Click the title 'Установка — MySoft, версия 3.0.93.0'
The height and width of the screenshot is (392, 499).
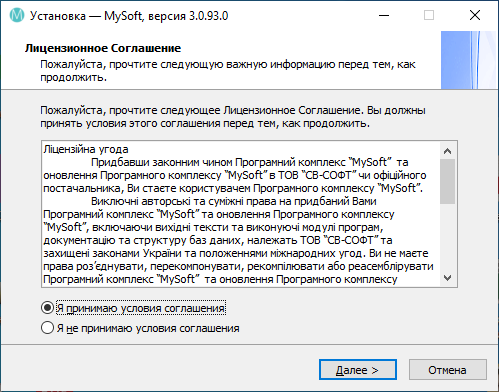click(x=129, y=16)
